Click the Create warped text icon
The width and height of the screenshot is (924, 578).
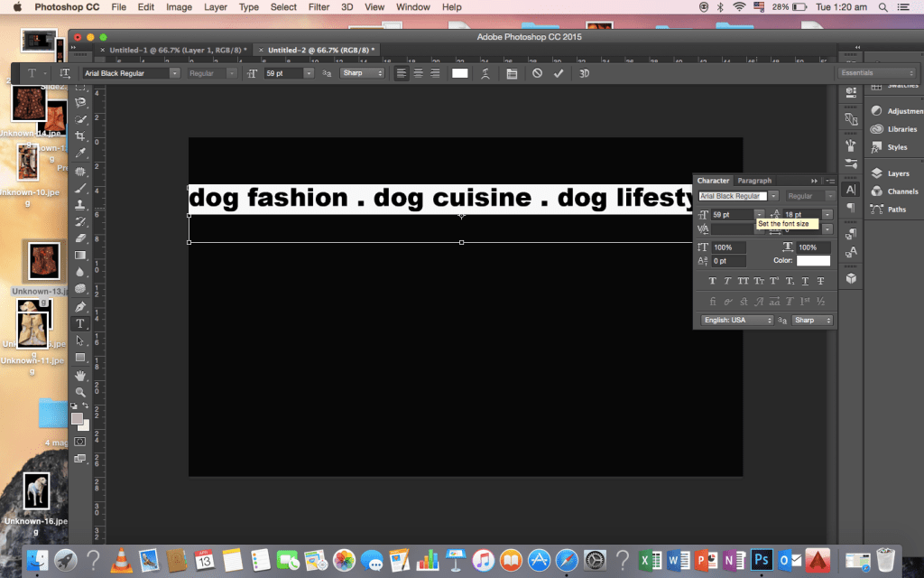pyautogui.click(x=486, y=73)
